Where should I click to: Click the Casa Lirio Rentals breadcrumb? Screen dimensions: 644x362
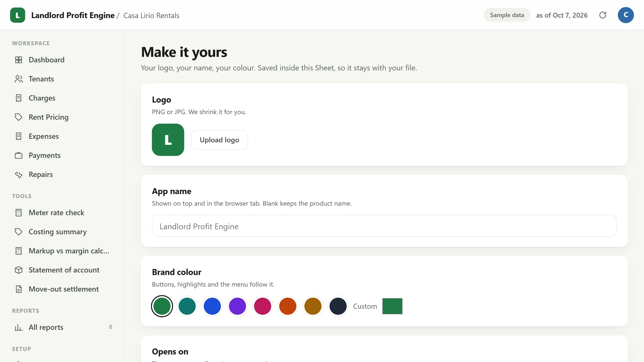click(x=151, y=15)
